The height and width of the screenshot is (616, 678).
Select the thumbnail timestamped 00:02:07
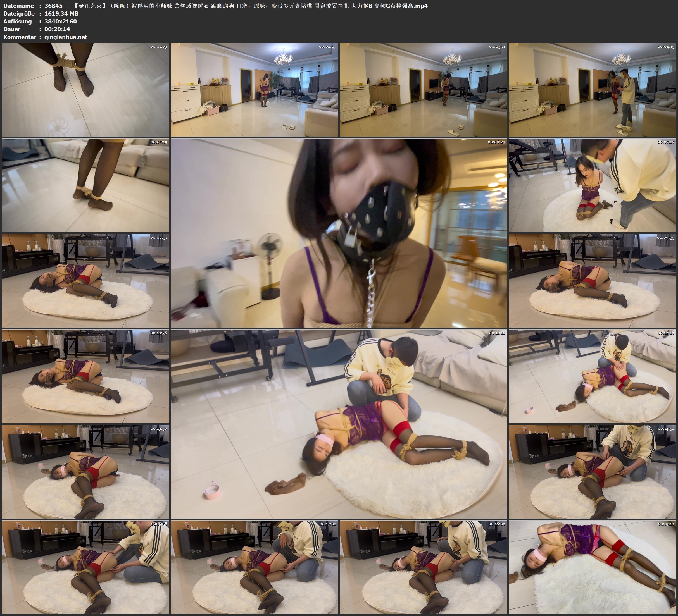point(254,89)
